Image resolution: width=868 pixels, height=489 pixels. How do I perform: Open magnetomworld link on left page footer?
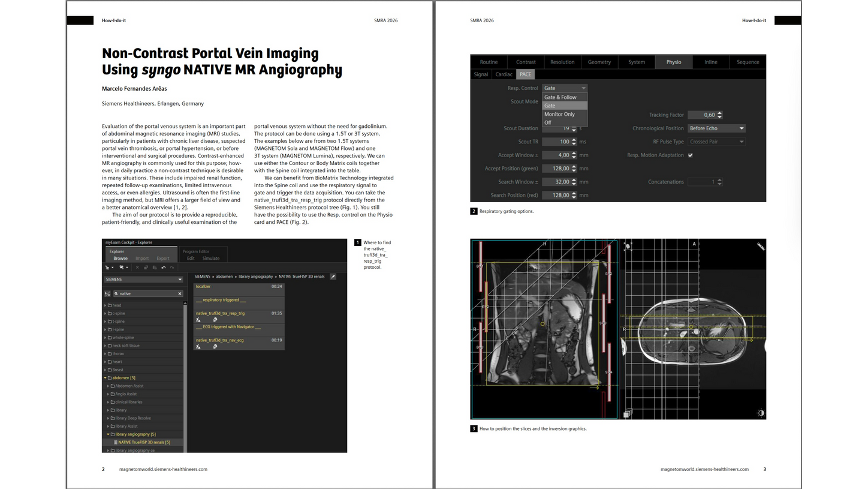coord(164,469)
